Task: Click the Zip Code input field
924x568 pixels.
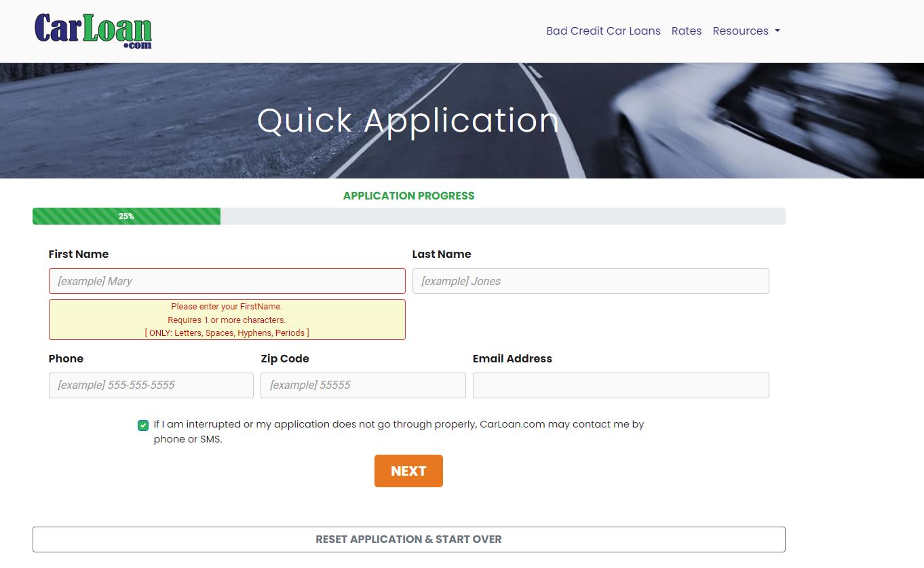Action: [x=363, y=385]
